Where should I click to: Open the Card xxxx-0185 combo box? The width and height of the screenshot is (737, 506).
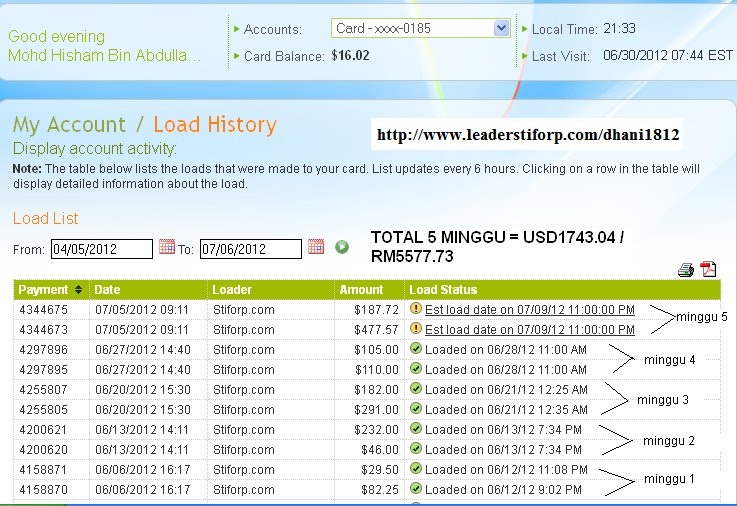click(420, 28)
